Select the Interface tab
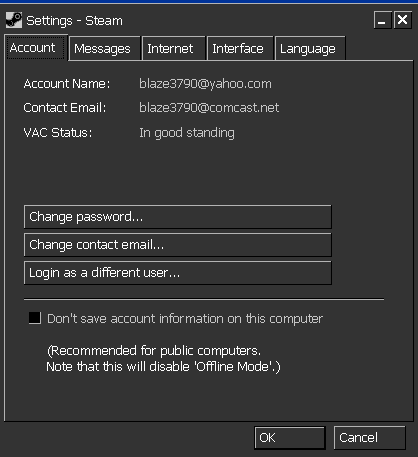 [x=240, y=49]
